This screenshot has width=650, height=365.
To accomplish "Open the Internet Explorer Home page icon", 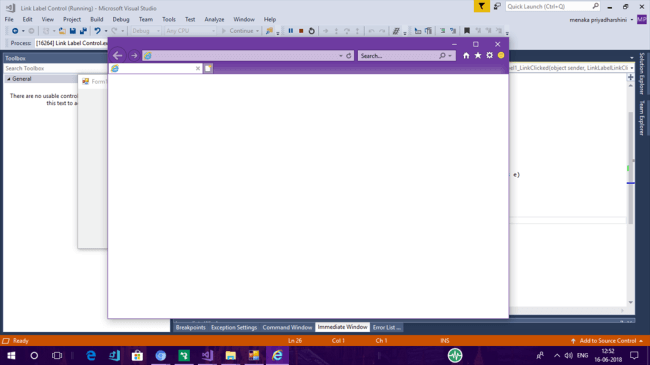I will pos(466,56).
